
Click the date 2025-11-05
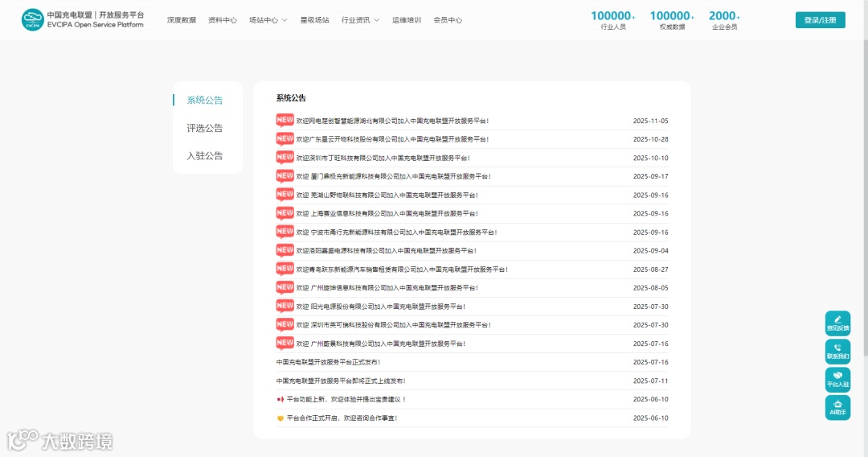pyautogui.click(x=650, y=121)
